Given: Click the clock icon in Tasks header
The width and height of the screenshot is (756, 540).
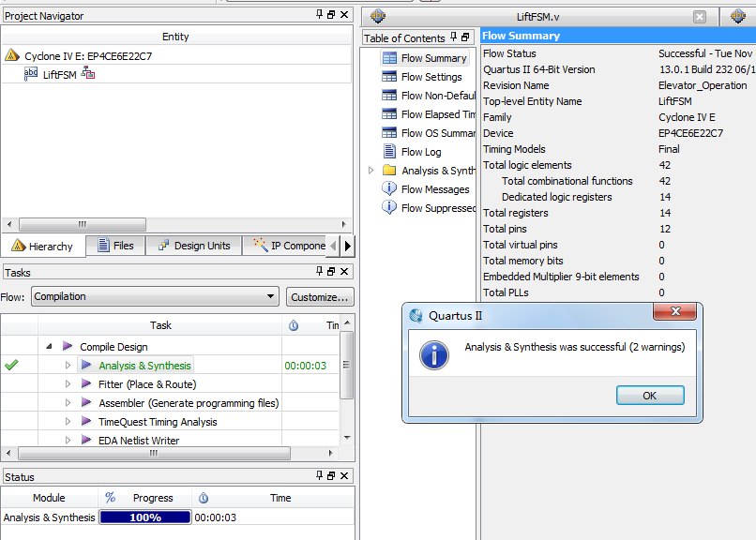Looking at the screenshot, I should point(294,325).
